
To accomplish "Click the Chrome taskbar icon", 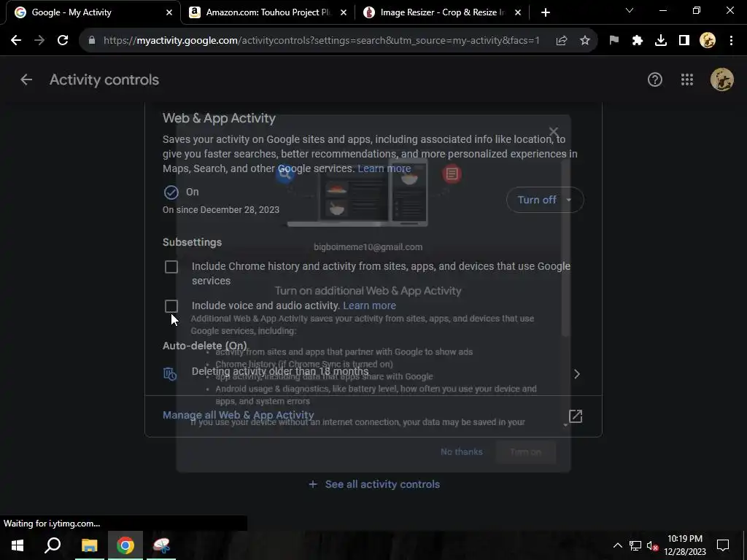I will [125, 545].
